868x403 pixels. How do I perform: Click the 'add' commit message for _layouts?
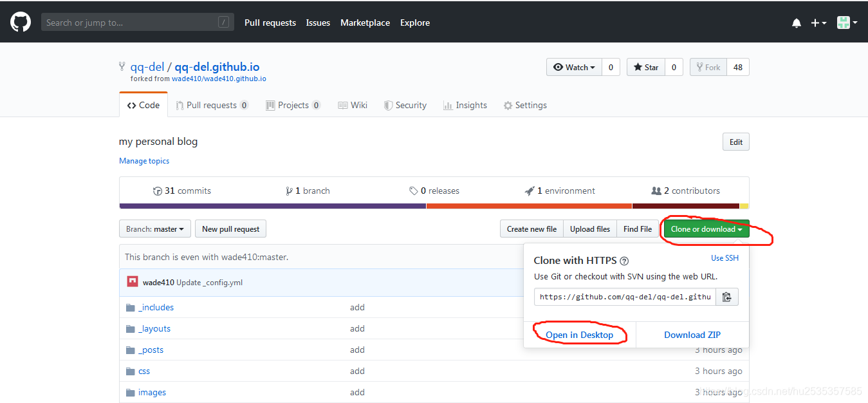tap(357, 328)
